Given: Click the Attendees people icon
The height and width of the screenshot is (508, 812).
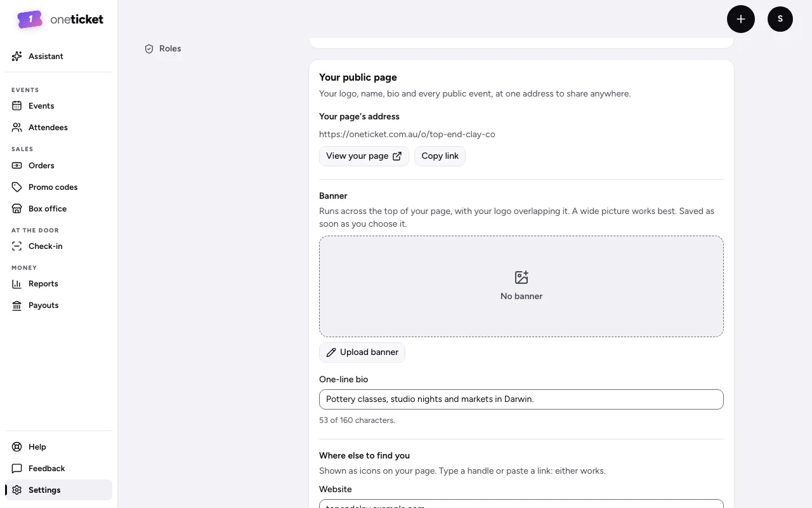Looking at the screenshot, I should (17, 128).
